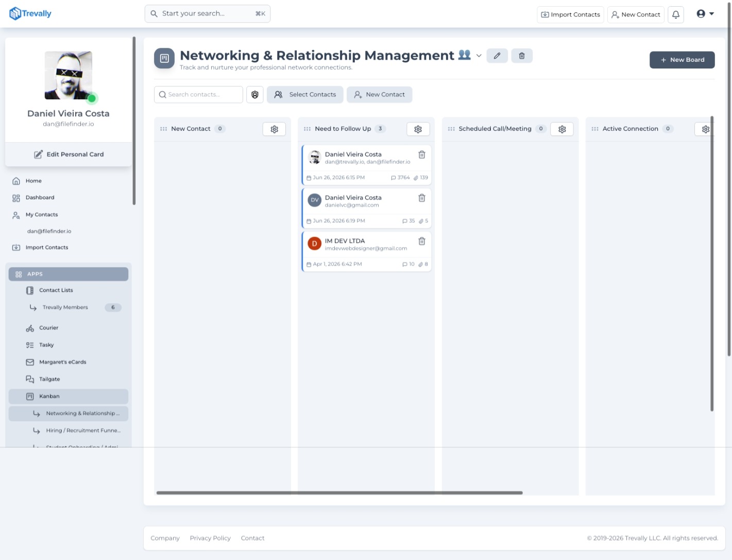
Task: Click New Contact in top bar
Action: coord(636,14)
